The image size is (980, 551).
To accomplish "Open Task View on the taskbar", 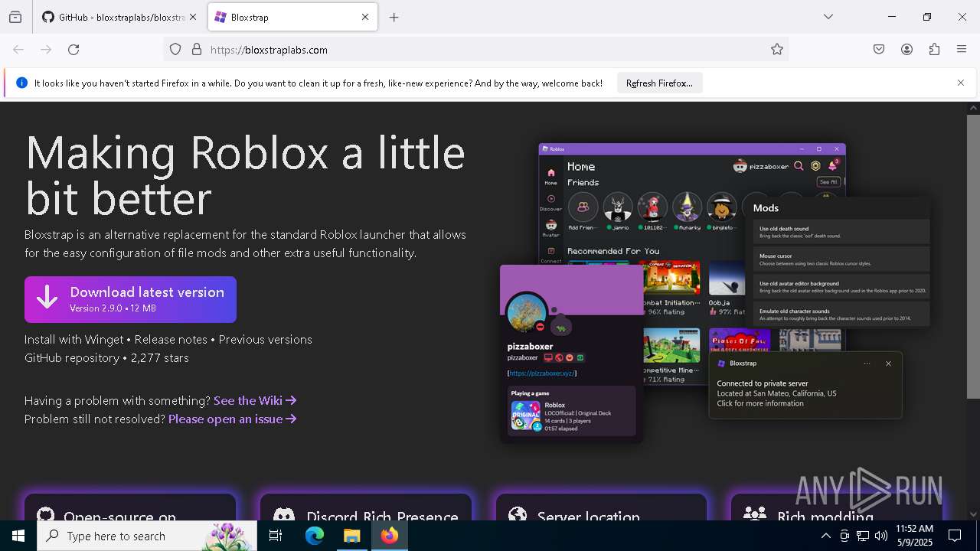I will [276, 536].
